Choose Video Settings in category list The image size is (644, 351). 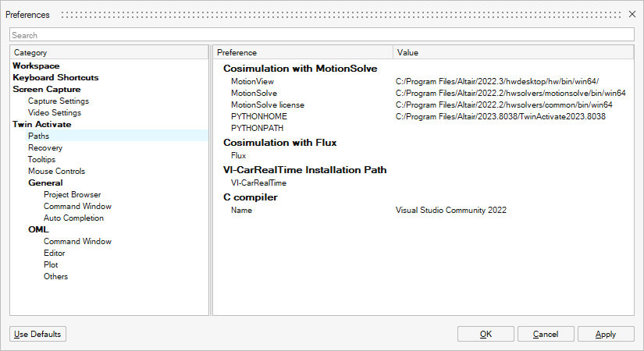point(55,113)
